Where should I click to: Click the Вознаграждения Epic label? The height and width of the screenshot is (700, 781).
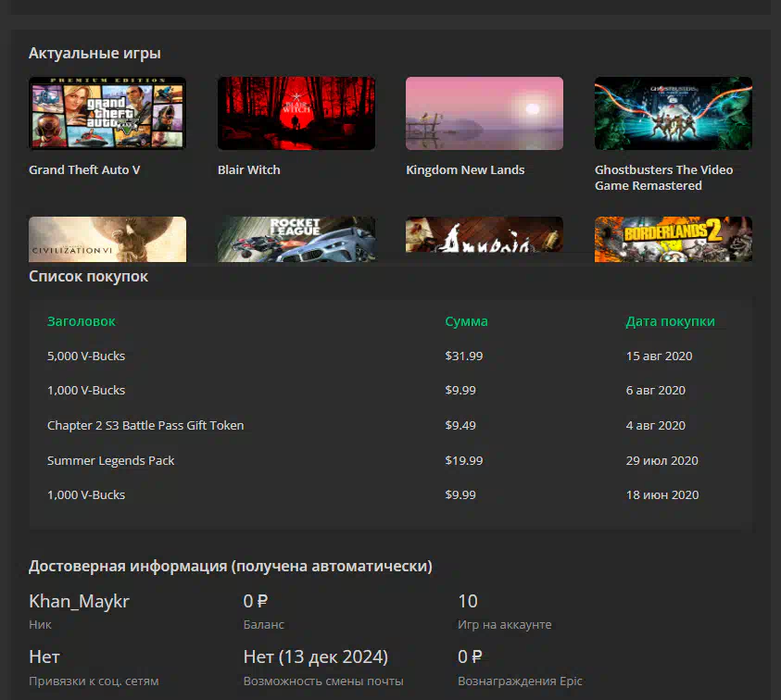point(520,681)
